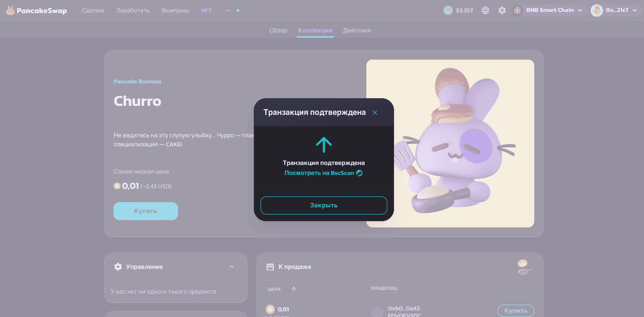
Task: Switch to the Коллекции tab
Action: point(315,30)
